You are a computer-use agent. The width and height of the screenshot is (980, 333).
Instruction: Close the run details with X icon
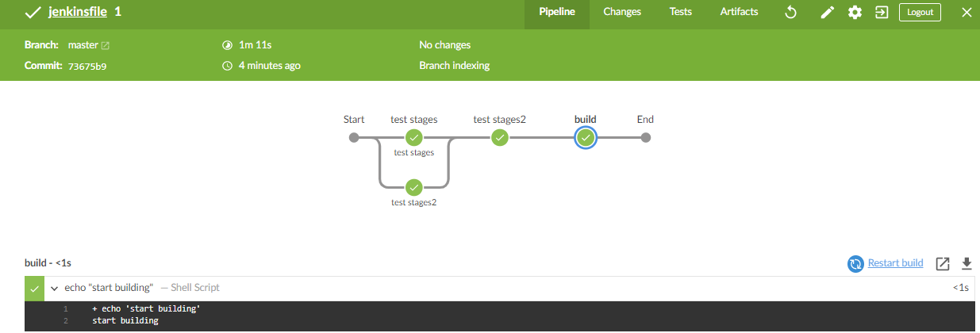[x=966, y=13]
